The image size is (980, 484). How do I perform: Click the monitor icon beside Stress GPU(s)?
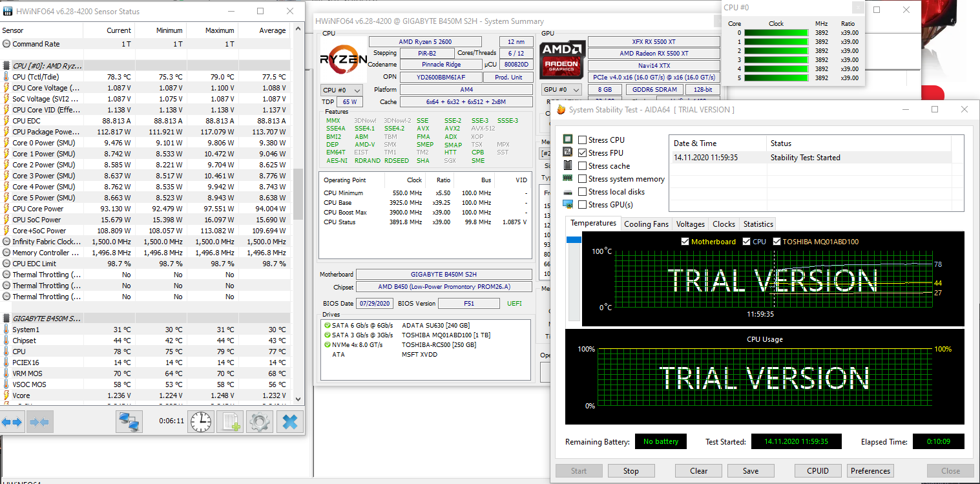[x=568, y=204]
